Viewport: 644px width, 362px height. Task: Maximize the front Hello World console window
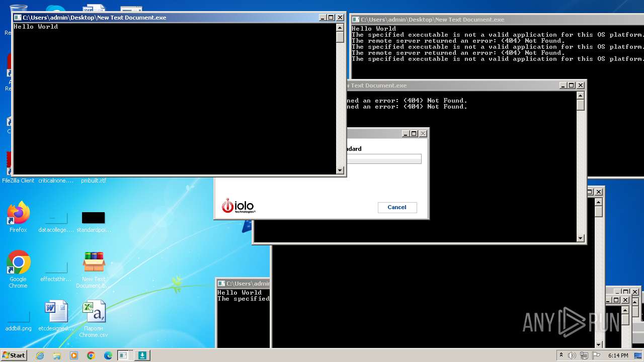[x=331, y=18]
